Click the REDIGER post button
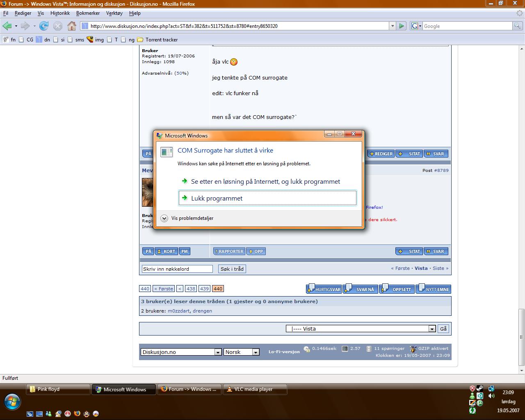525x420 pixels. tap(381, 154)
